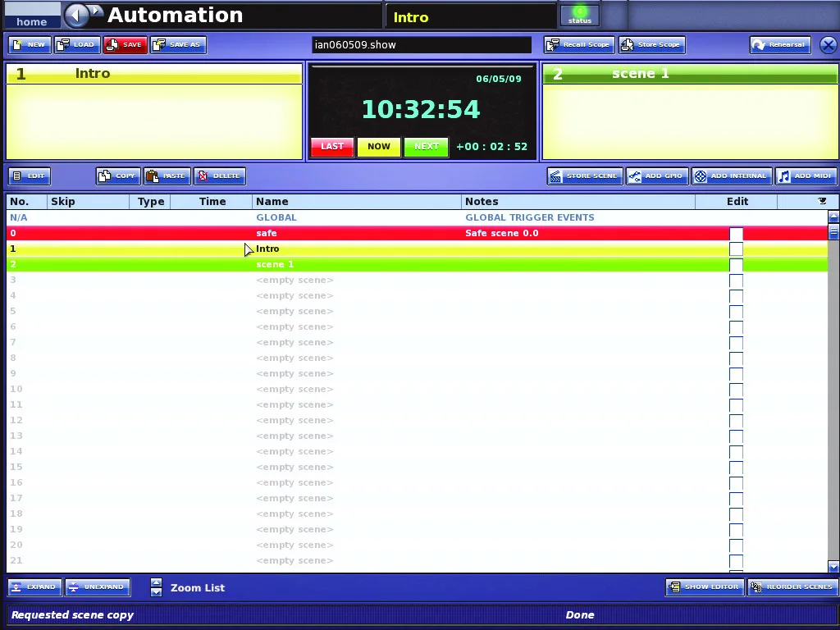Screen dimensions: 840x630
Task: Tick the edit checkbox for scene 3
Action: 736,281
